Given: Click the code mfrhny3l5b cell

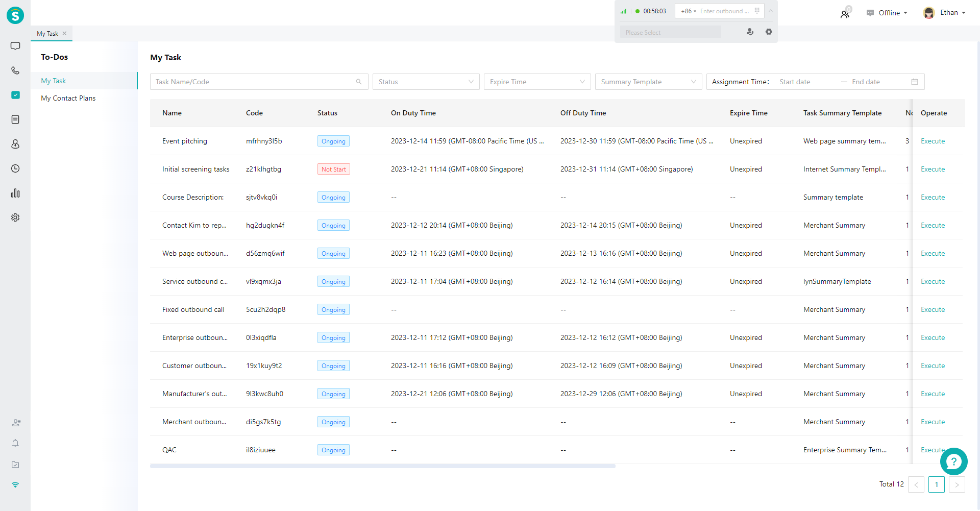Looking at the screenshot, I should (x=264, y=141).
